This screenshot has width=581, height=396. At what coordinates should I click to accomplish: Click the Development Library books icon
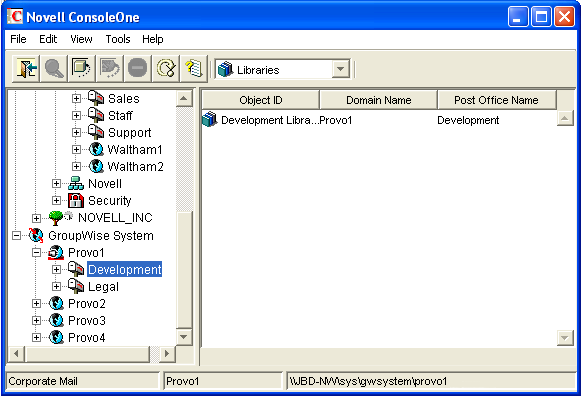point(210,120)
